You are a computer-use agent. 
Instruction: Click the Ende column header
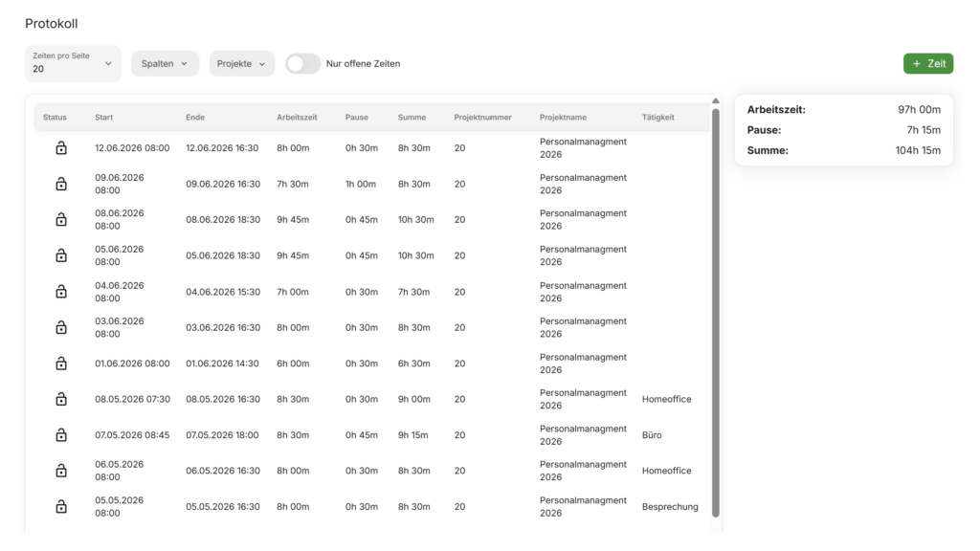[195, 118]
